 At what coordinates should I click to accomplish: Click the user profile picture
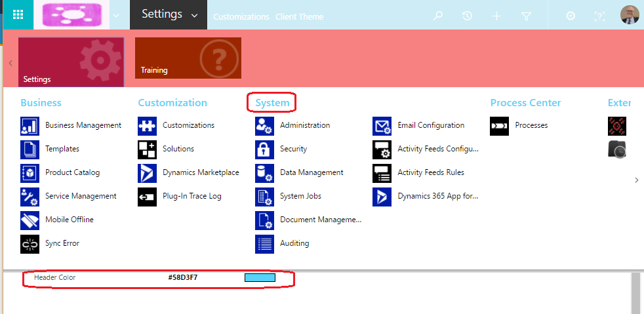629,15
